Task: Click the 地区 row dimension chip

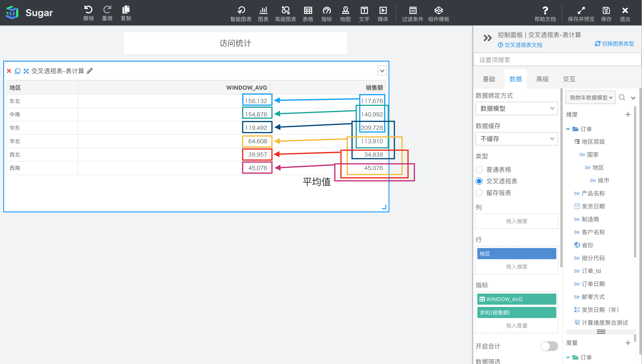Action: click(x=517, y=254)
